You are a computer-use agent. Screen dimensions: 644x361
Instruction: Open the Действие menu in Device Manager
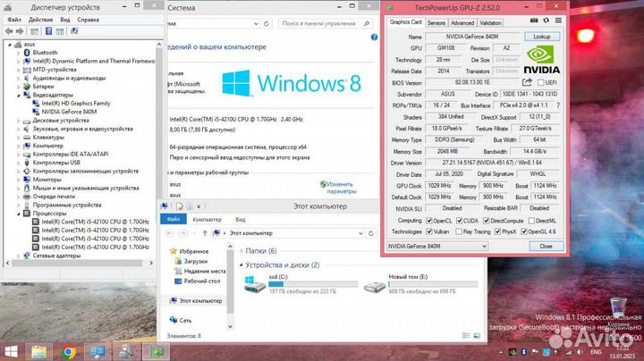coord(40,20)
